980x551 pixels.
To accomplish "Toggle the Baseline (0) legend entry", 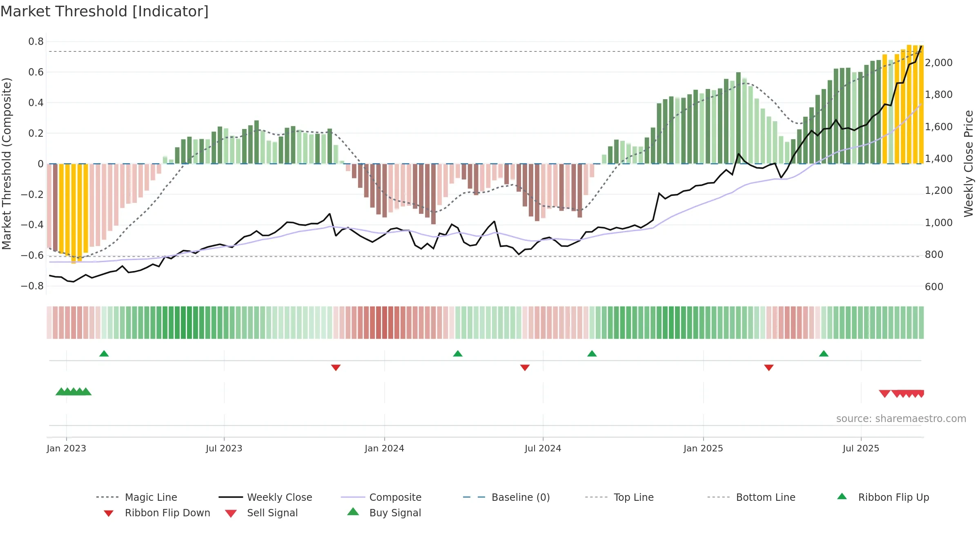I will tap(506, 497).
